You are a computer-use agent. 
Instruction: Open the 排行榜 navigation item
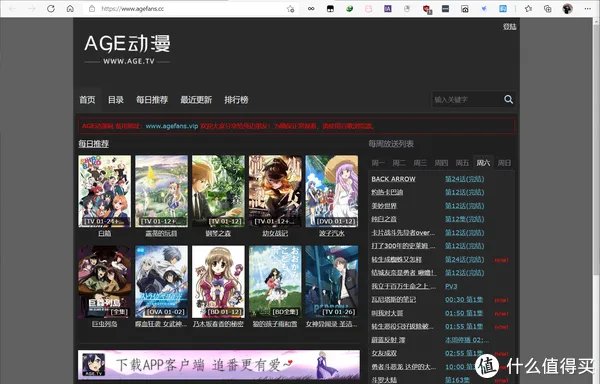(236, 100)
